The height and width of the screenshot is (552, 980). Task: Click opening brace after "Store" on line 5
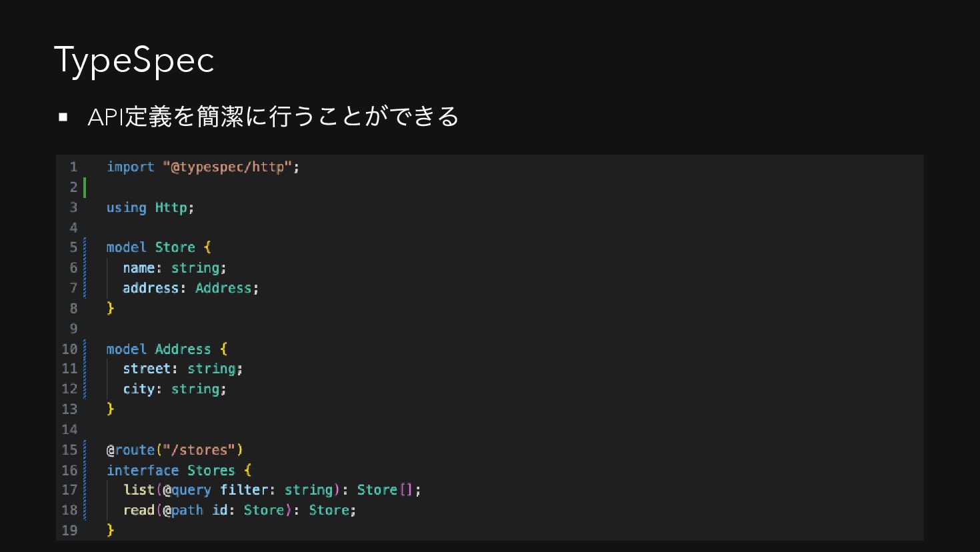tap(207, 247)
